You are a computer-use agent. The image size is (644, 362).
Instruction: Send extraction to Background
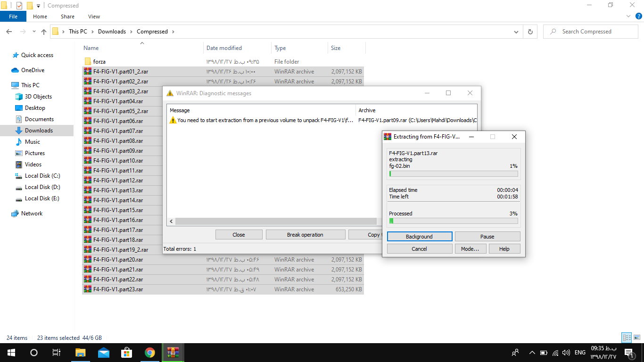pos(419,237)
